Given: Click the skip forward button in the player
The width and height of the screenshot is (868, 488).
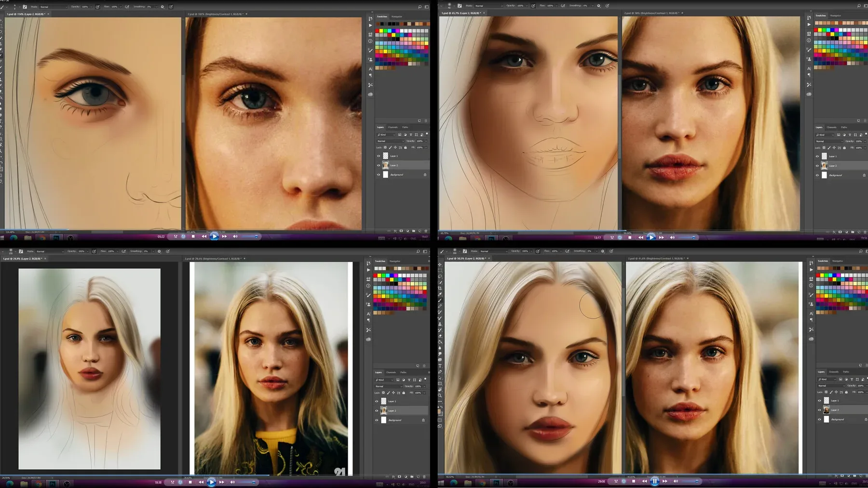Looking at the screenshot, I should point(666,481).
